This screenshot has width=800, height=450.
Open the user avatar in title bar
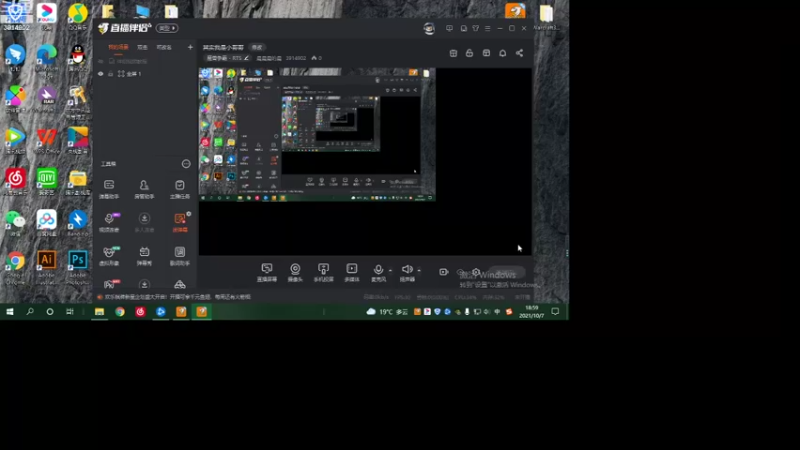429,28
